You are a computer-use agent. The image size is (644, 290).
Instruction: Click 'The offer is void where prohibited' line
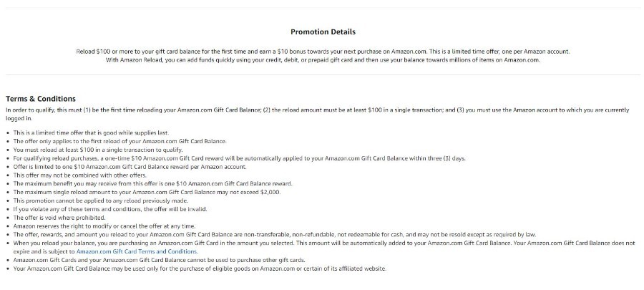point(59,218)
